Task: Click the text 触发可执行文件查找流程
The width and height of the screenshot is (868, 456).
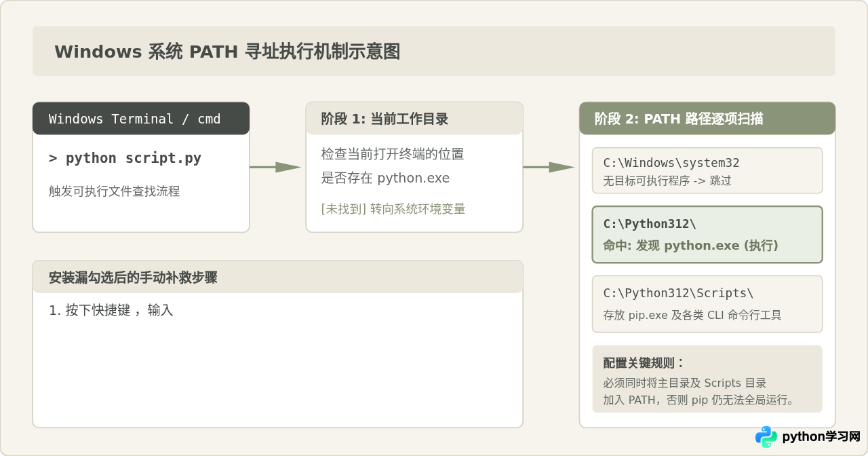Action: click(115, 191)
